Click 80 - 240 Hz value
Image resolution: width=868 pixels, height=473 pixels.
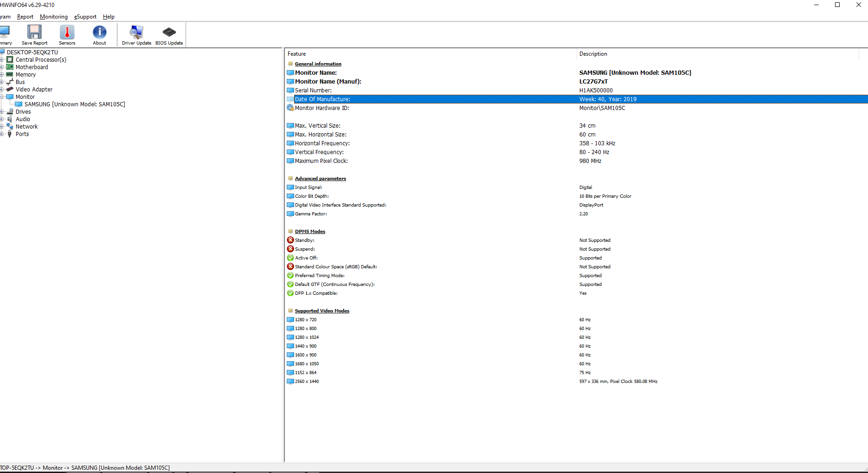tap(594, 152)
